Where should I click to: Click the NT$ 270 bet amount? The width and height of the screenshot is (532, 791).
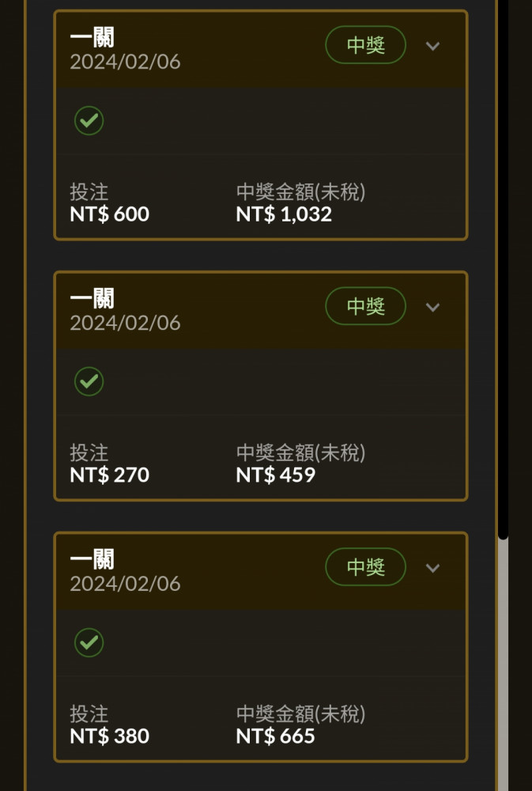(109, 475)
